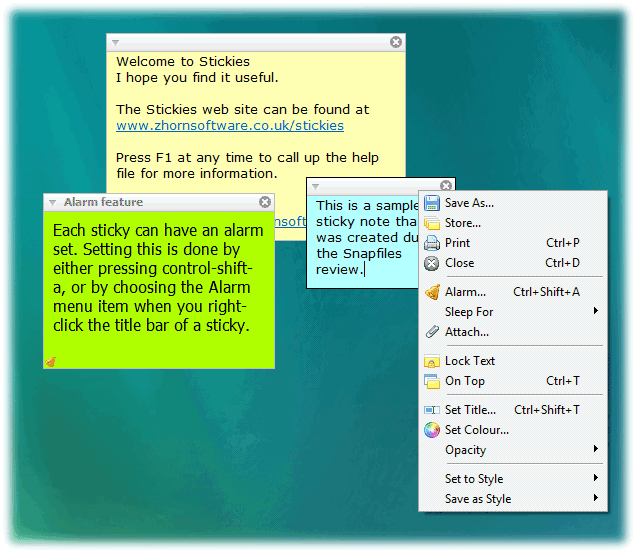The image size is (636, 553).
Task: Click the 'Welcome to Stickies' text line
Action: [183, 62]
